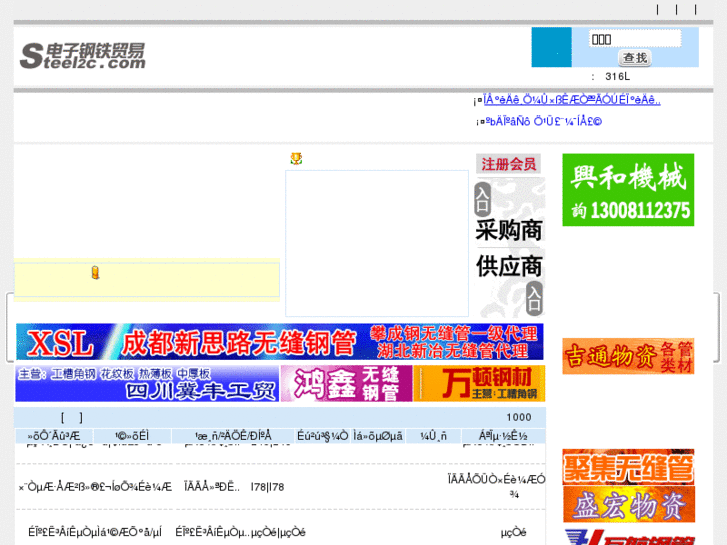This screenshot has height=545, width=727.
Task: Open the 吉通物资 orange advertisement
Action: [x=628, y=356]
